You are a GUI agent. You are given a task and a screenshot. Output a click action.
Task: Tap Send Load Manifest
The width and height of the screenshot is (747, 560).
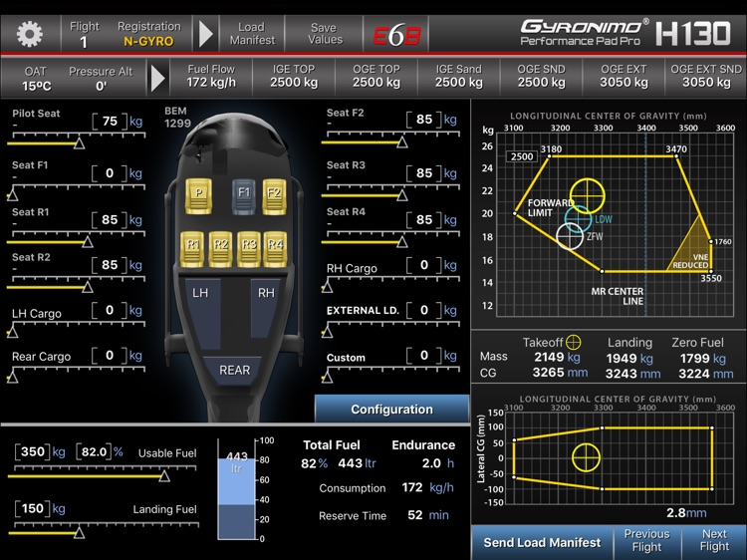coord(542,543)
